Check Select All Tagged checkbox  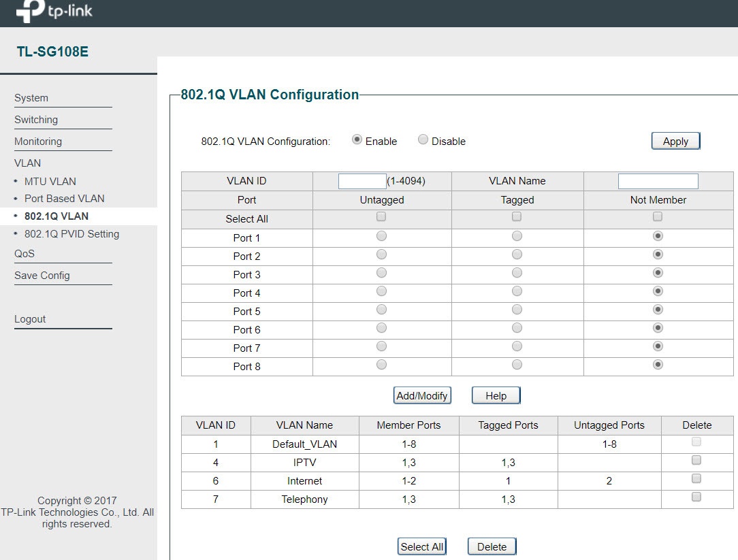pos(517,216)
